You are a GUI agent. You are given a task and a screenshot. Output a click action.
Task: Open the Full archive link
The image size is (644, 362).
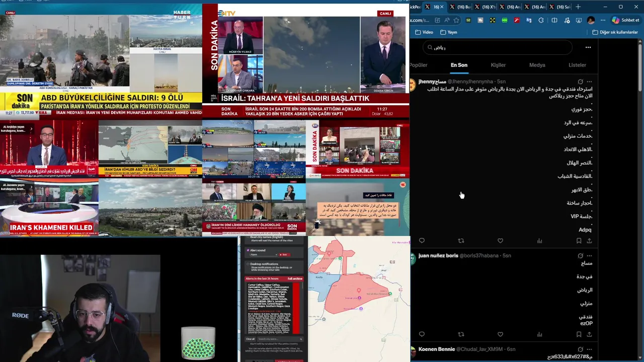pos(295,279)
